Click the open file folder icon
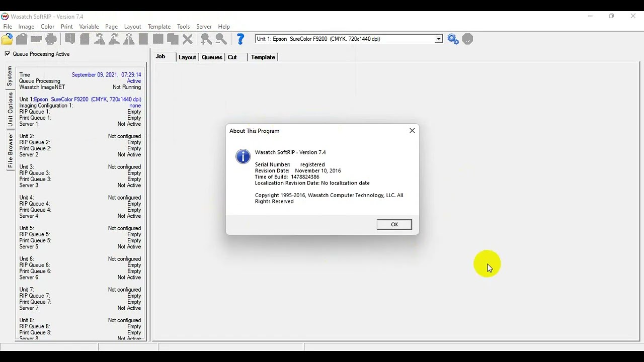The width and height of the screenshot is (644, 362). click(x=7, y=39)
